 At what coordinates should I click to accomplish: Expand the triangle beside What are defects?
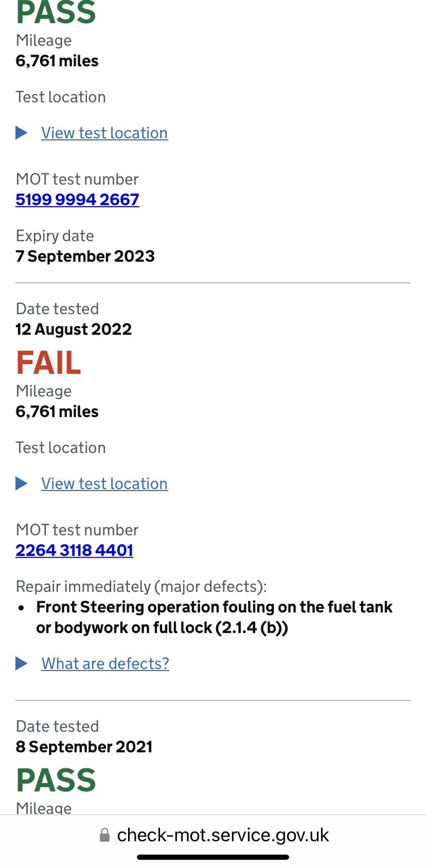22,663
